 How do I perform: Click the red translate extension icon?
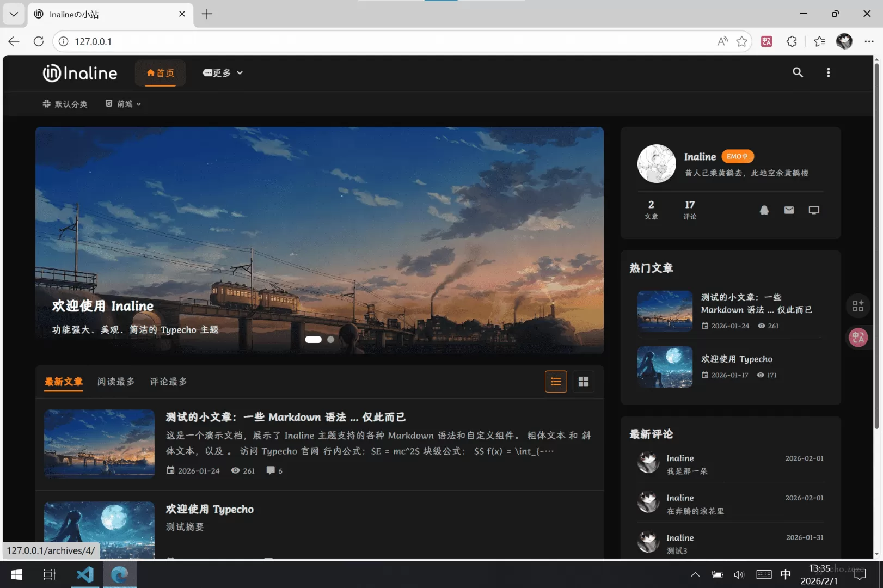tap(767, 41)
